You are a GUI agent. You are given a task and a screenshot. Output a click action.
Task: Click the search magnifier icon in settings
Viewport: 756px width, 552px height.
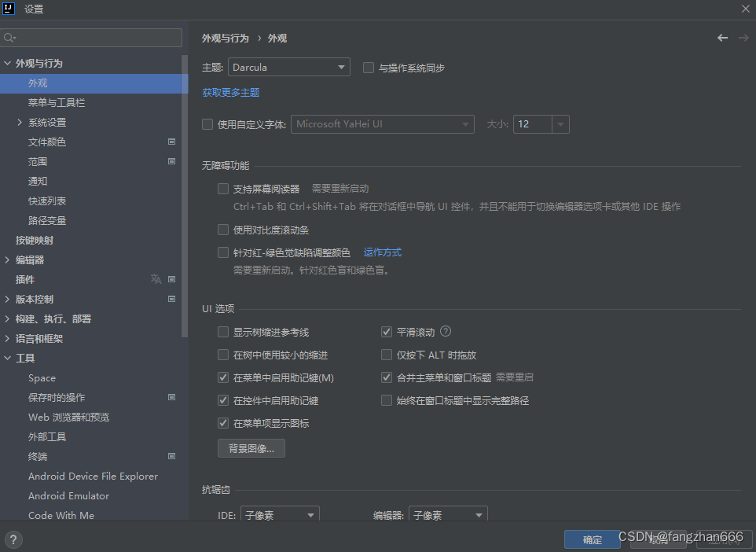[x=9, y=38]
